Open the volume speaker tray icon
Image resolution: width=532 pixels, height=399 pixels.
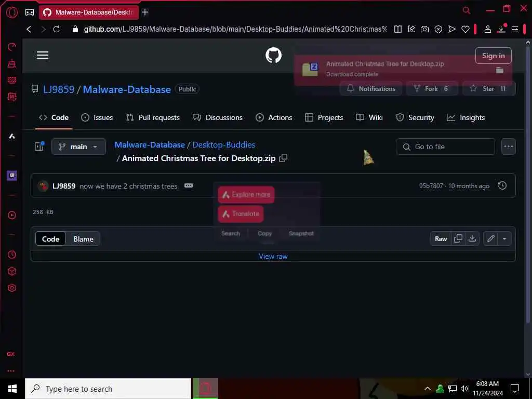pyautogui.click(x=464, y=389)
